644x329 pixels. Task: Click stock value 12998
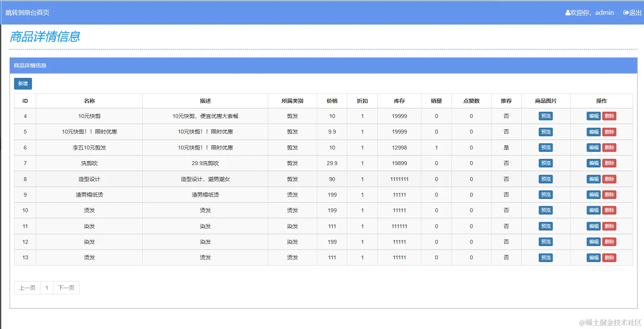pyautogui.click(x=399, y=148)
